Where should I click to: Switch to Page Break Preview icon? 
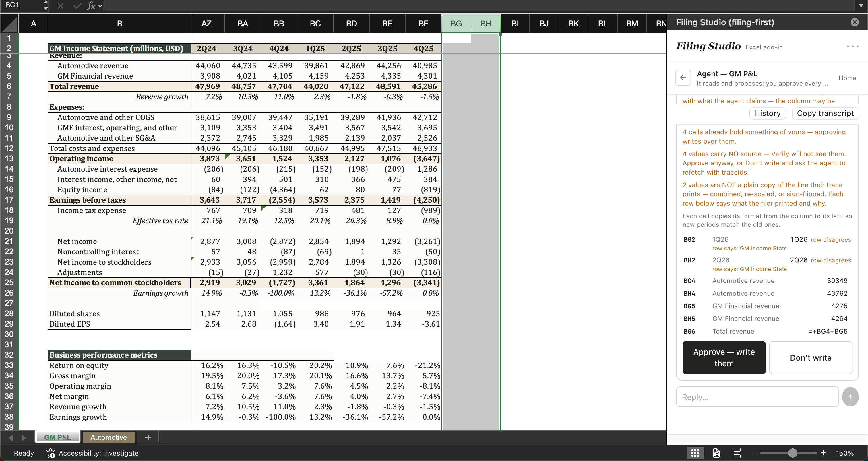[737, 453]
